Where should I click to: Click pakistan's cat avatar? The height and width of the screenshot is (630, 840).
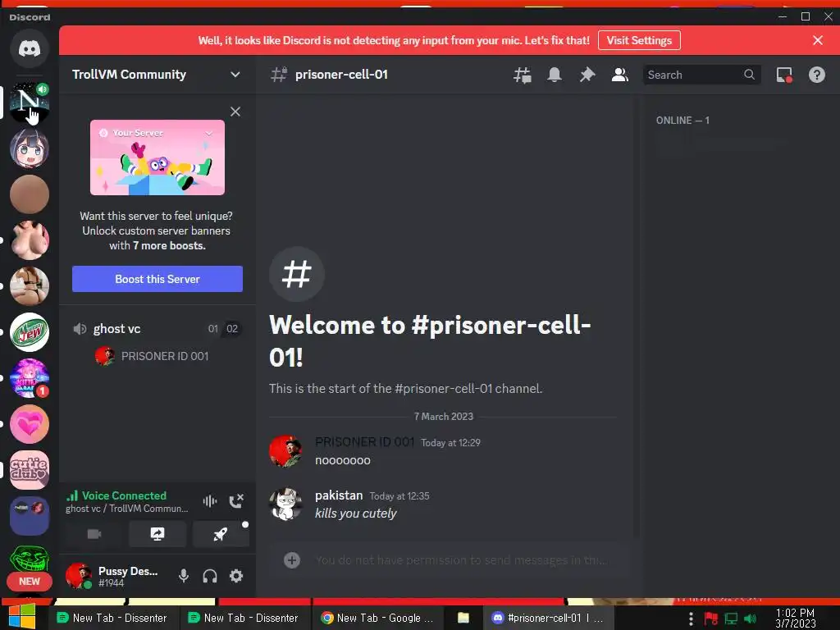tap(285, 504)
